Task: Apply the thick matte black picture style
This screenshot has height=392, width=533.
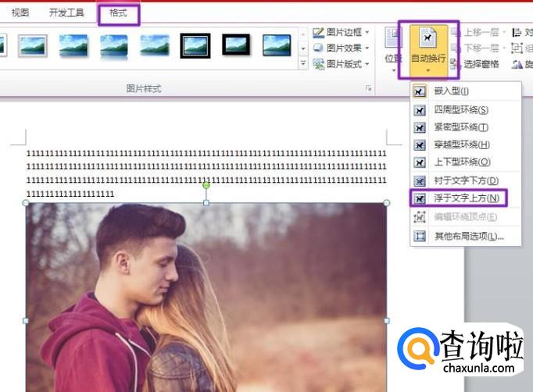Action: coord(236,45)
